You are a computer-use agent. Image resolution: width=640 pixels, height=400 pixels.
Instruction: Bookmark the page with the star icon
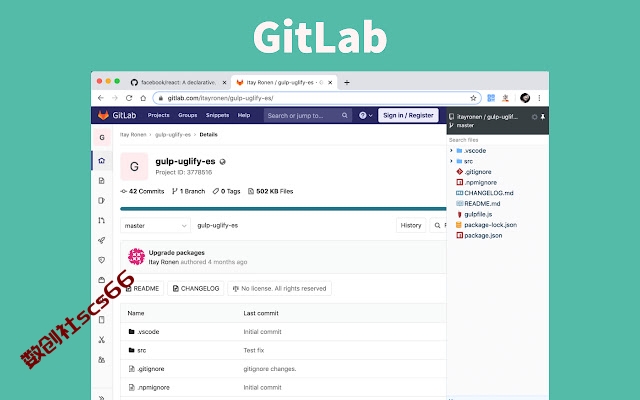[473, 98]
